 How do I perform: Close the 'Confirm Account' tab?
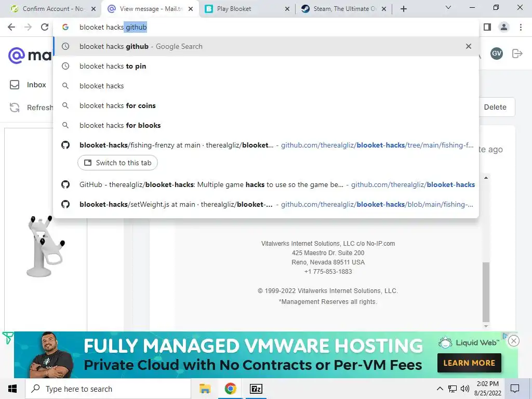point(94,9)
